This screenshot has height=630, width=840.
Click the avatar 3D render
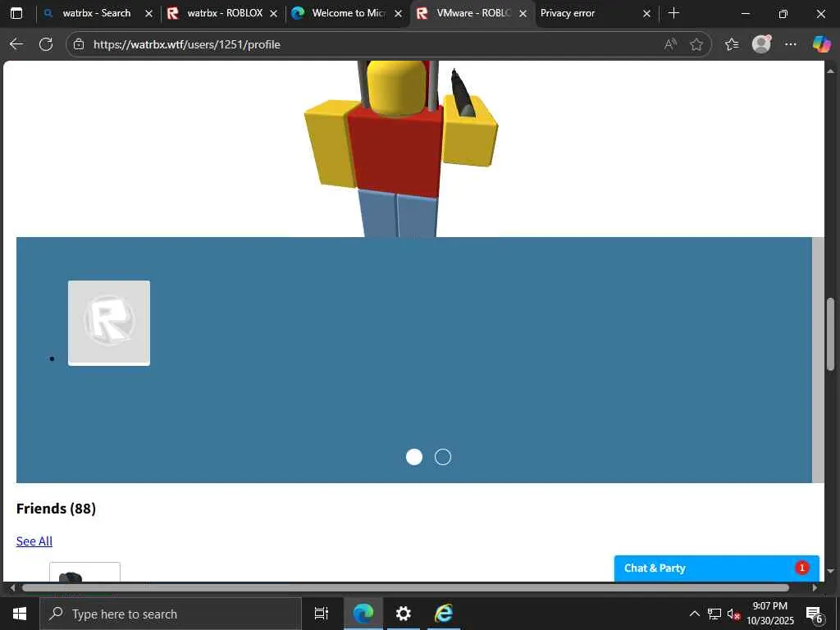400,149
